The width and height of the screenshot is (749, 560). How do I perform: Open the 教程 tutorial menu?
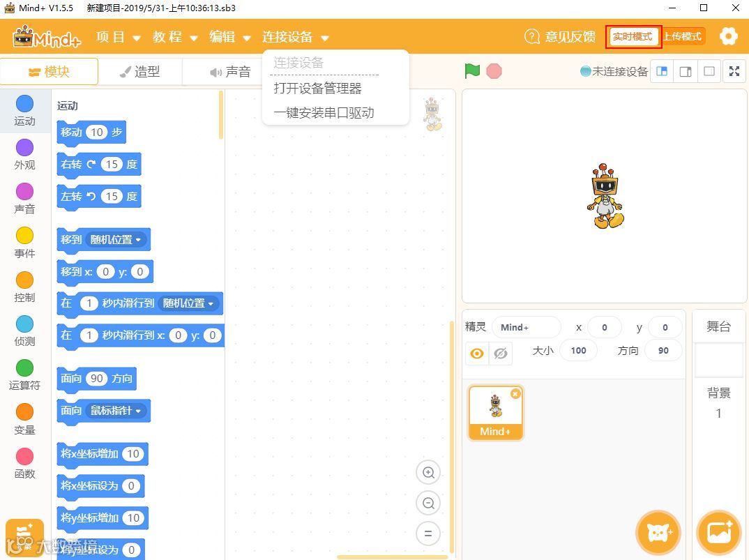pyautogui.click(x=175, y=37)
